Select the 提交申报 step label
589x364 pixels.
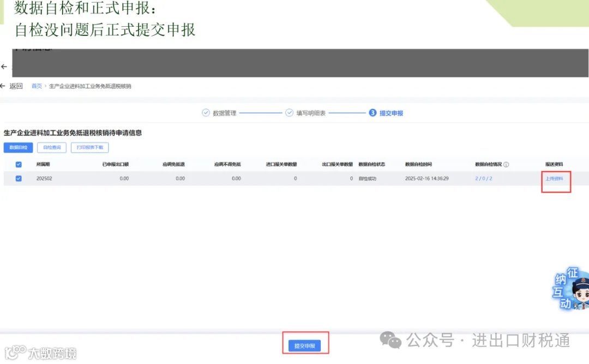(x=391, y=113)
